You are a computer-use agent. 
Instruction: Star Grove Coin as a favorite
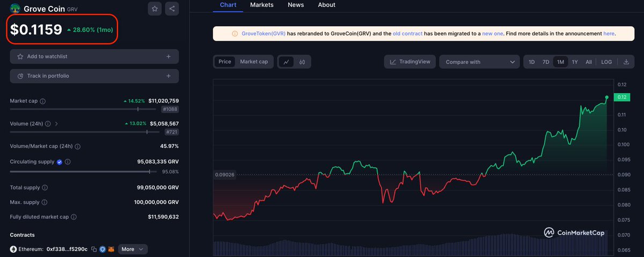(x=155, y=9)
